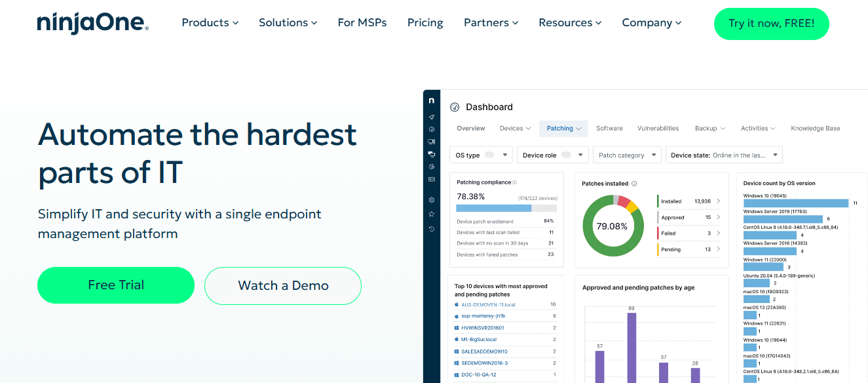This screenshot has height=383, width=868.
Task: Open device AUS-DEMOVEN-11.local from top patches list
Action: (488, 304)
